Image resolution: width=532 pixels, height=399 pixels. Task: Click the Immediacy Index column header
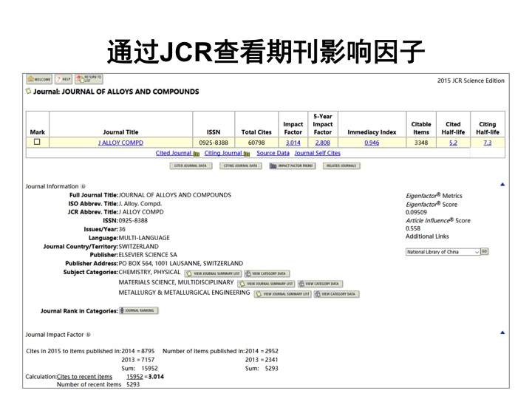(372, 132)
